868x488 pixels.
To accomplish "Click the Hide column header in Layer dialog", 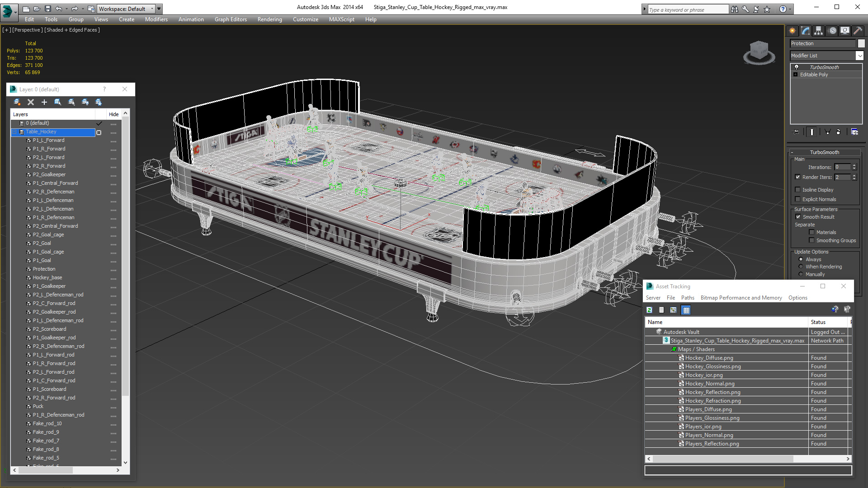I will pos(113,114).
